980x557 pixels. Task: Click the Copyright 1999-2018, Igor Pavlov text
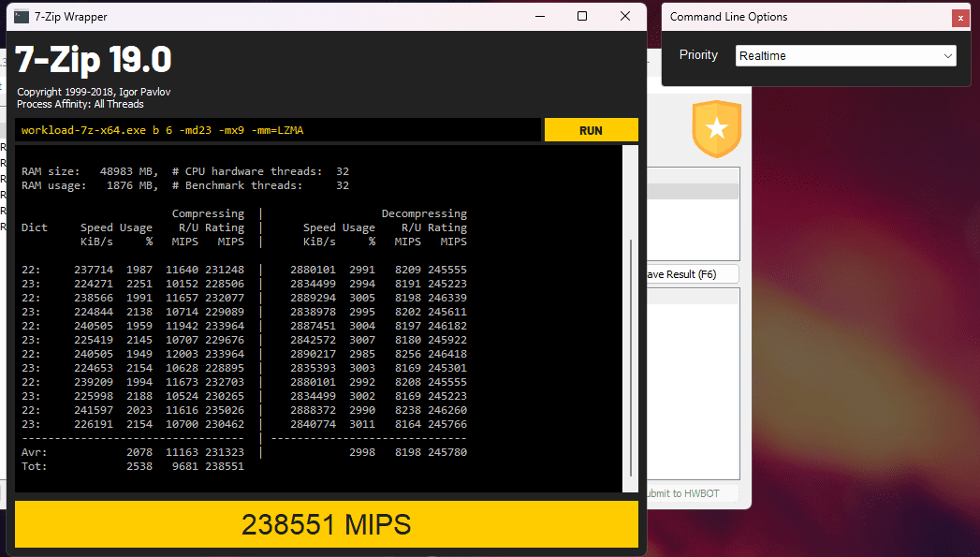94,92
